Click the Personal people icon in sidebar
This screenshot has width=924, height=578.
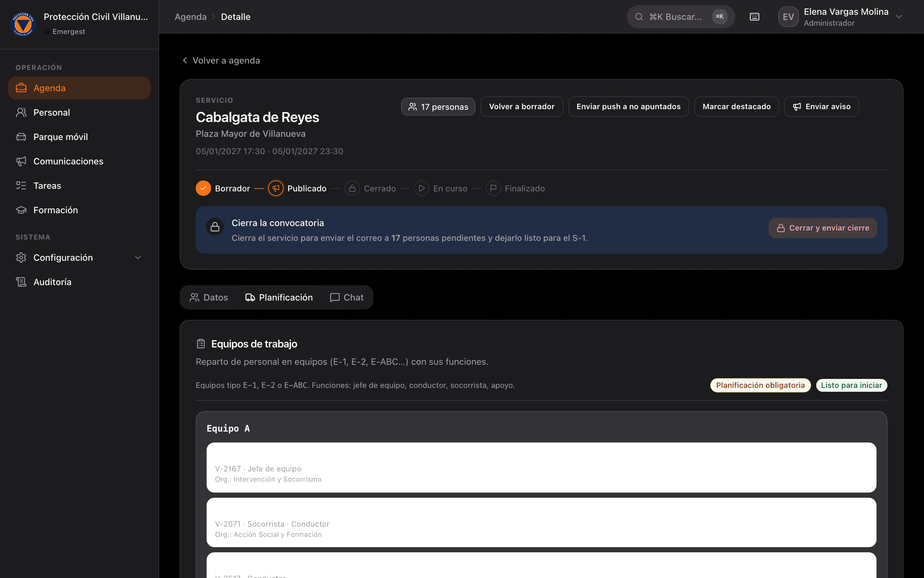(21, 112)
